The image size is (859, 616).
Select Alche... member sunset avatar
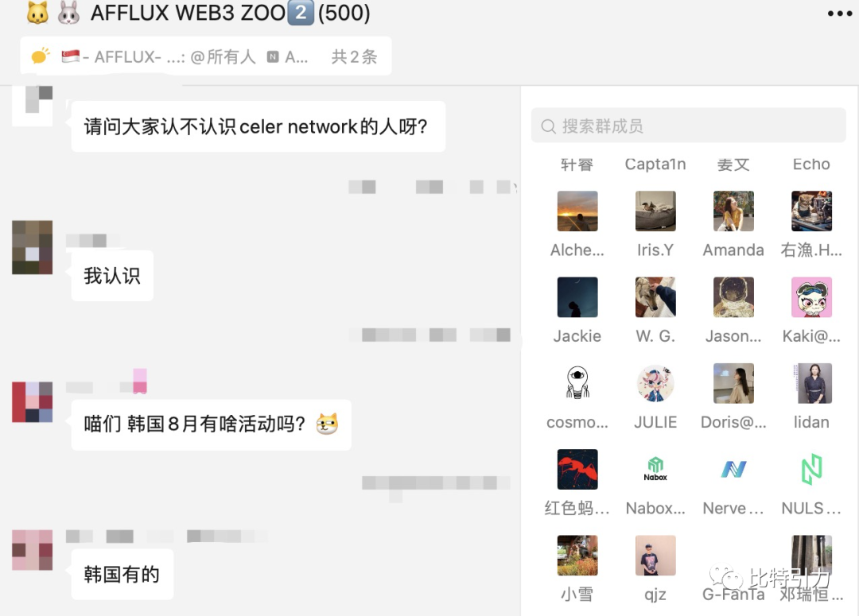pos(577,211)
